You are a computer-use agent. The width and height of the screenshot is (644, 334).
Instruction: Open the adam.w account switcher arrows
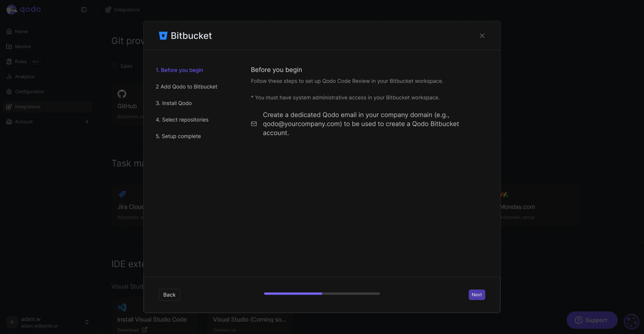87,322
